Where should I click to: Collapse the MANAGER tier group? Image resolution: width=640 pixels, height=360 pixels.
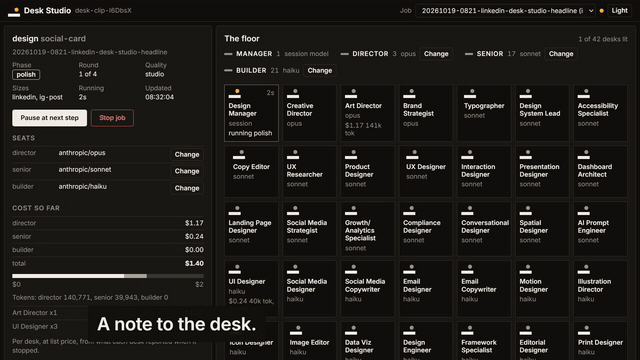(x=228, y=54)
